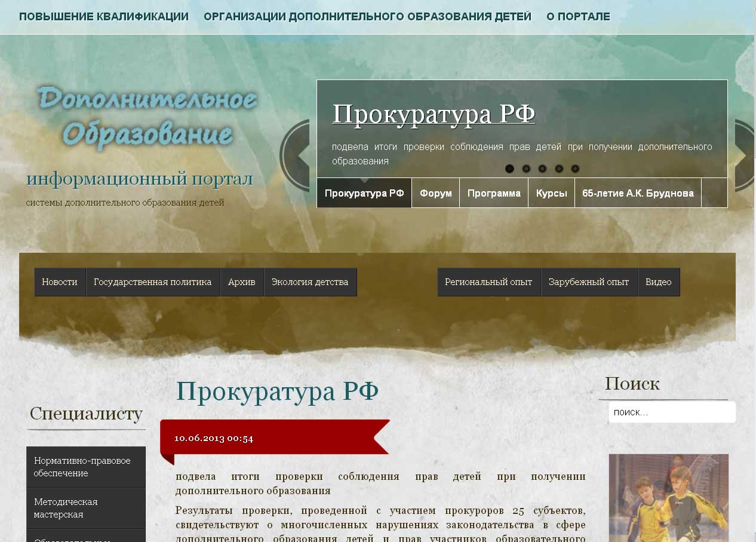Open Видео section
This screenshot has width=756, height=542.
click(659, 282)
